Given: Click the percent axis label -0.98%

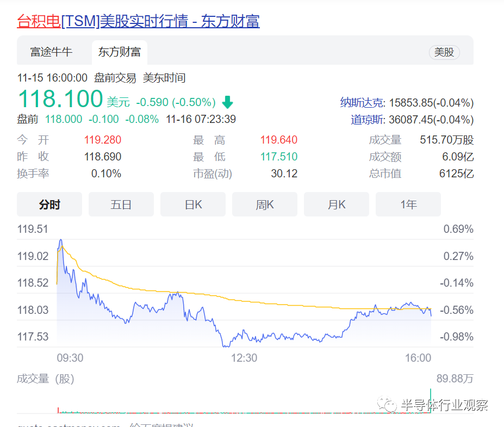Looking at the screenshot, I should (457, 337).
